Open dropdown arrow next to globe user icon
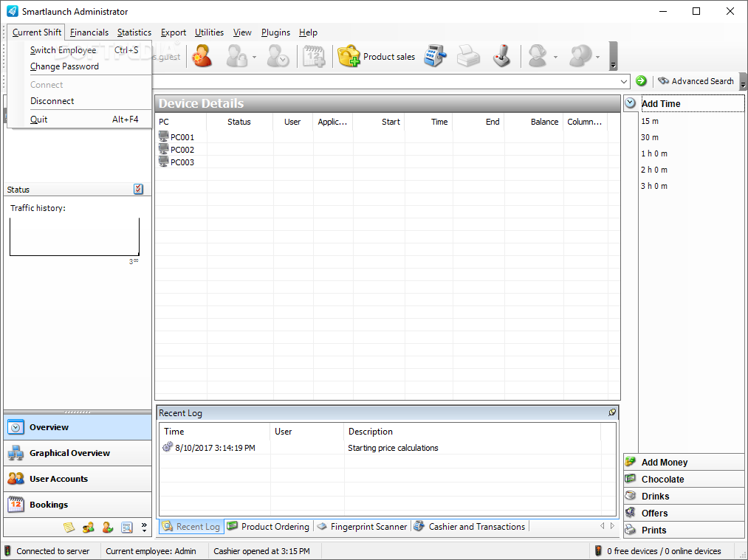 [x=597, y=58]
